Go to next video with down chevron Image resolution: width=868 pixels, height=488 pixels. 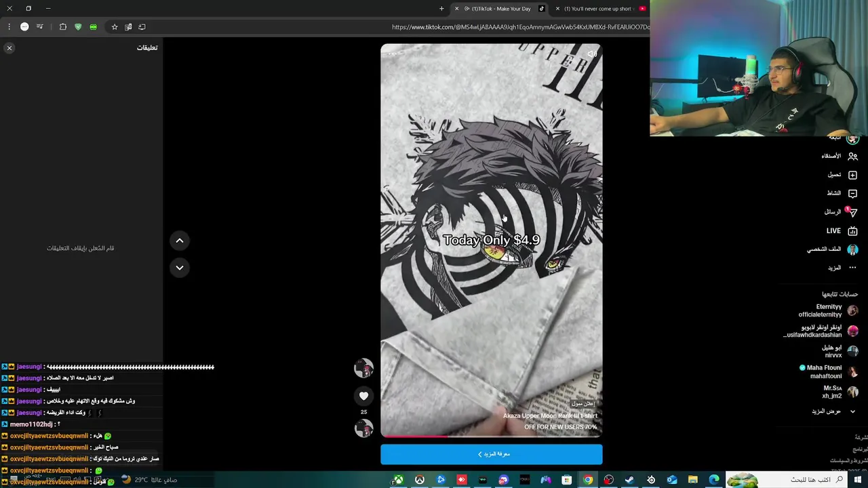[x=180, y=268]
